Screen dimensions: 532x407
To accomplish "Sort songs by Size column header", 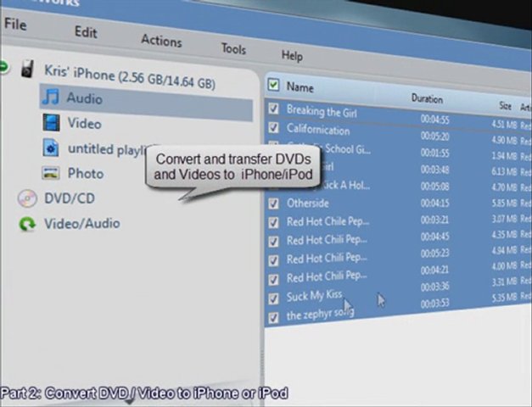I will (505, 106).
